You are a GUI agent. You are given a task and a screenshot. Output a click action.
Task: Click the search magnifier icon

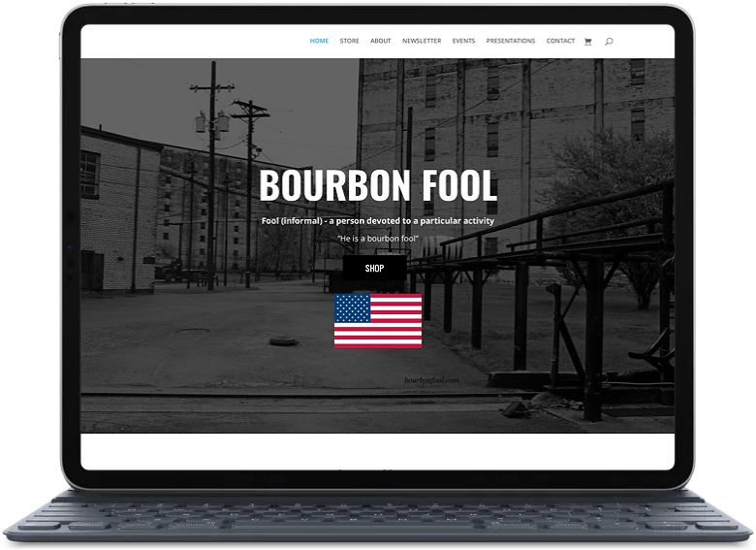point(608,42)
